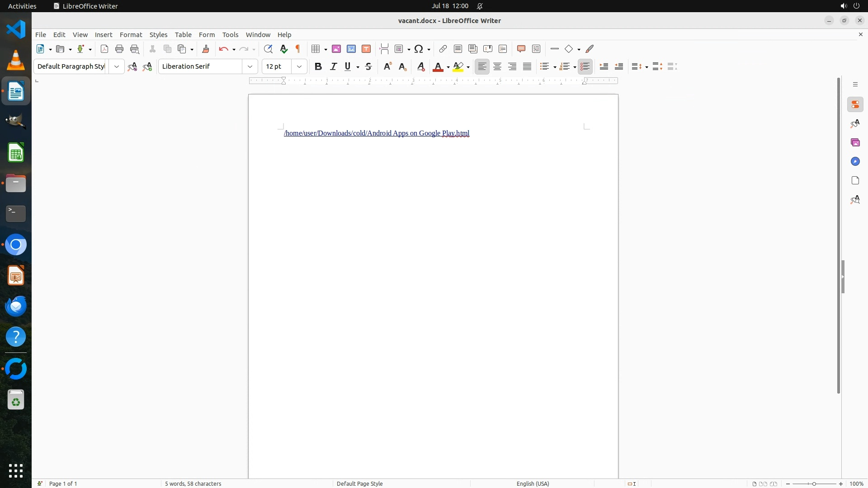Enable Center alignment for the paragraph
Viewport: 868px width, 488px height.
[497, 66]
